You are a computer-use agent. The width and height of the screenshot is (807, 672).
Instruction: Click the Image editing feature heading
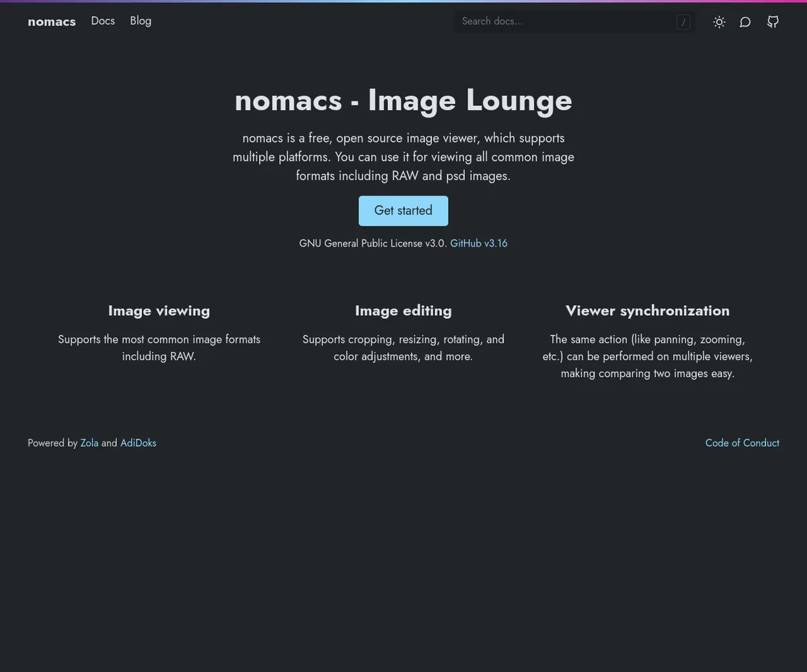(403, 310)
